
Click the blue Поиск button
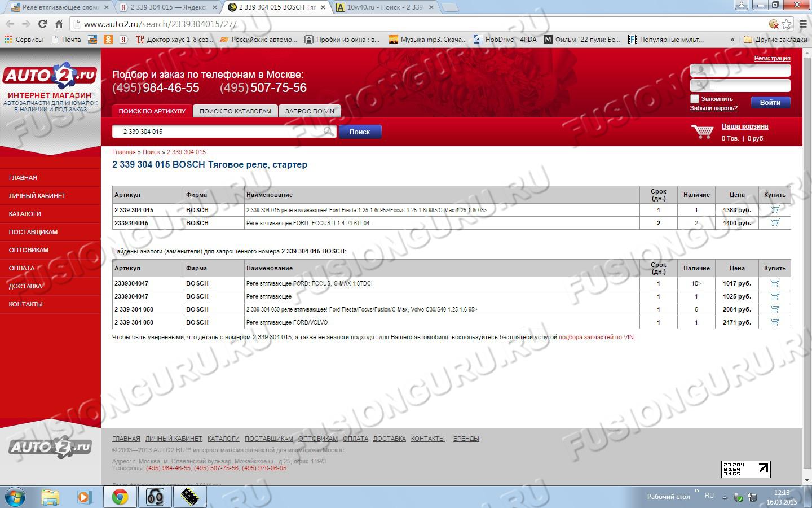[x=360, y=132]
